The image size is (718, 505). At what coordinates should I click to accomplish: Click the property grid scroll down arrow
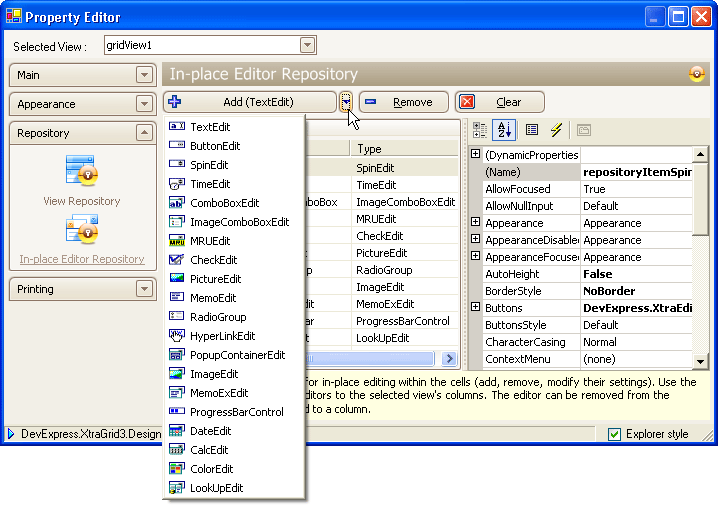[x=700, y=361]
